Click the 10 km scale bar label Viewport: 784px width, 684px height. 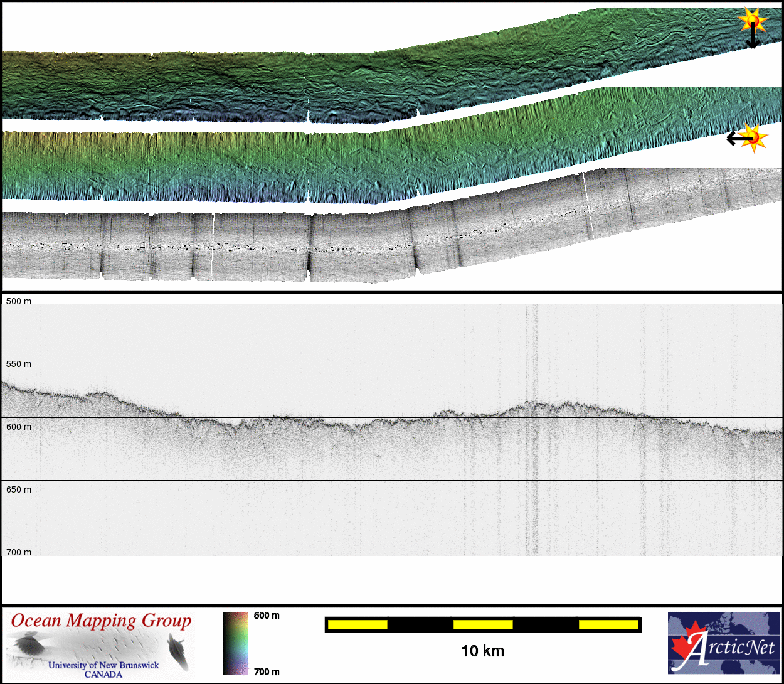pyautogui.click(x=482, y=651)
